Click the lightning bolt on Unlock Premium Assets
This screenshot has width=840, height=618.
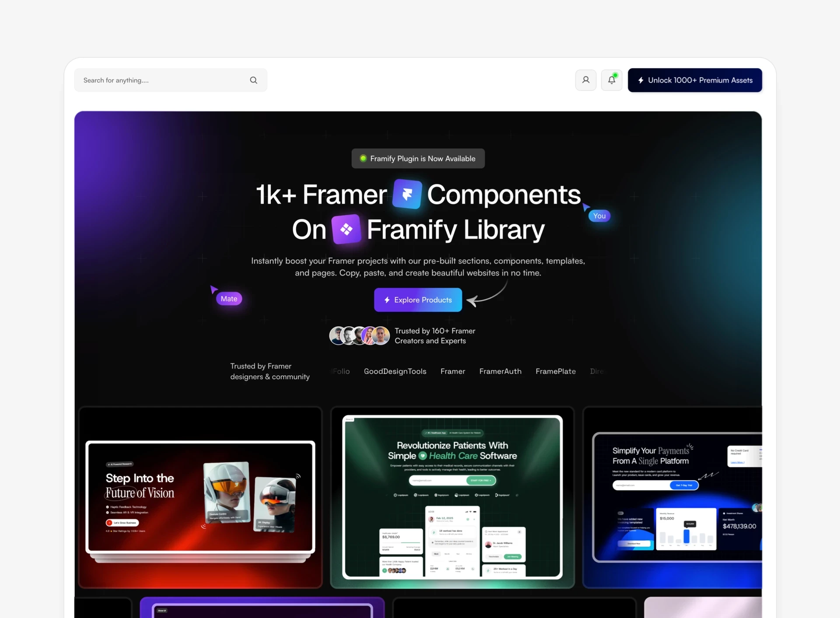640,80
